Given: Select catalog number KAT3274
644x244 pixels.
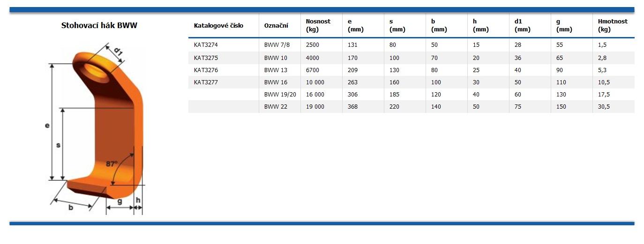Looking at the screenshot, I should pos(206,45).
